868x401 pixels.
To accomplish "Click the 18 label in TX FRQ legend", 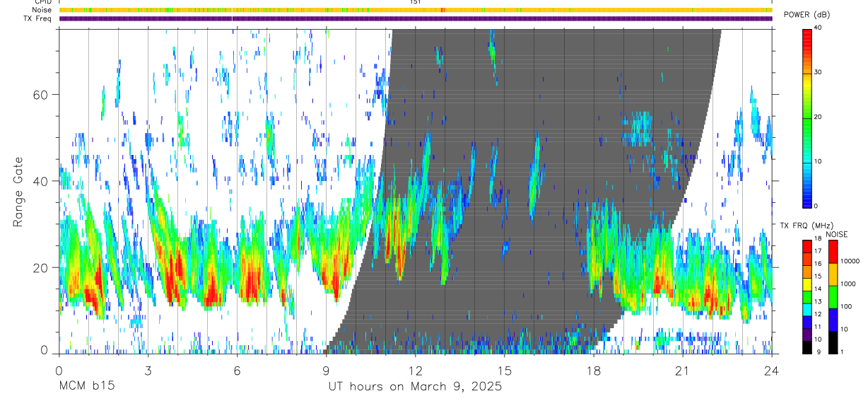I will coord(817,238).
